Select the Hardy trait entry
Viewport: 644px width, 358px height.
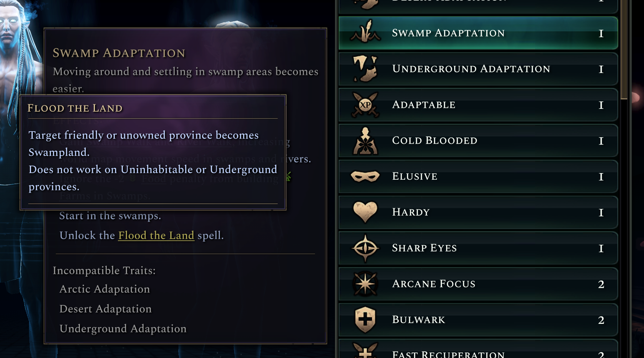pyautogui.click(x=478, y=212)
